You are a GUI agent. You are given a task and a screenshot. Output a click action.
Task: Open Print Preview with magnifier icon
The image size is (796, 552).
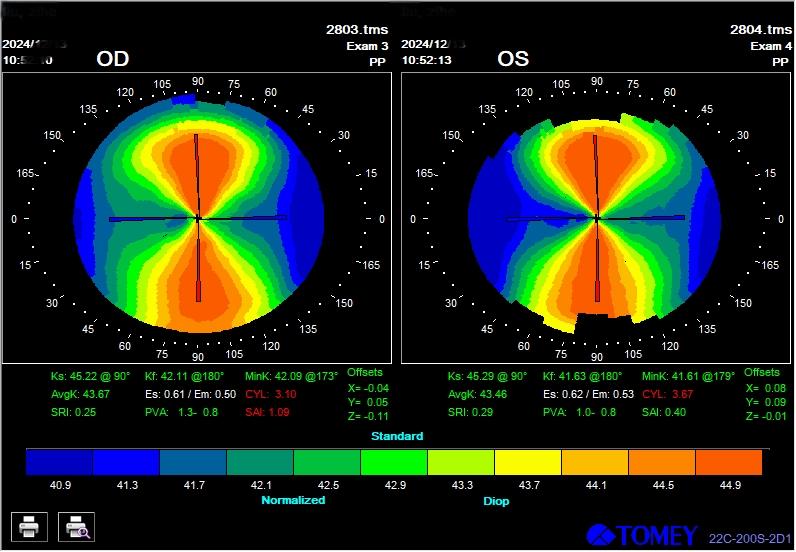74,525
